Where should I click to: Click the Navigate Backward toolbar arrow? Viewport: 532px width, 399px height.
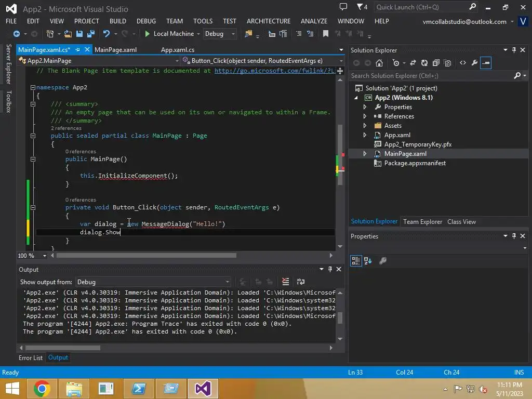click(x=16, y=34)
